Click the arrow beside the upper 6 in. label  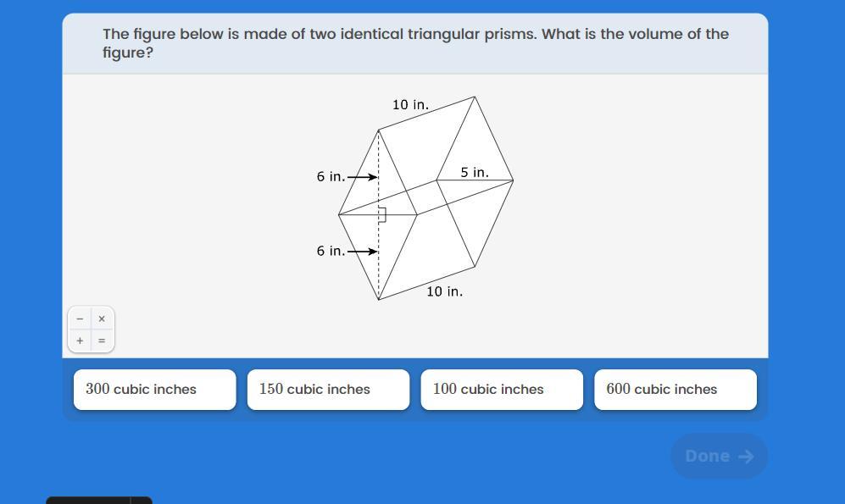(362, 177)
